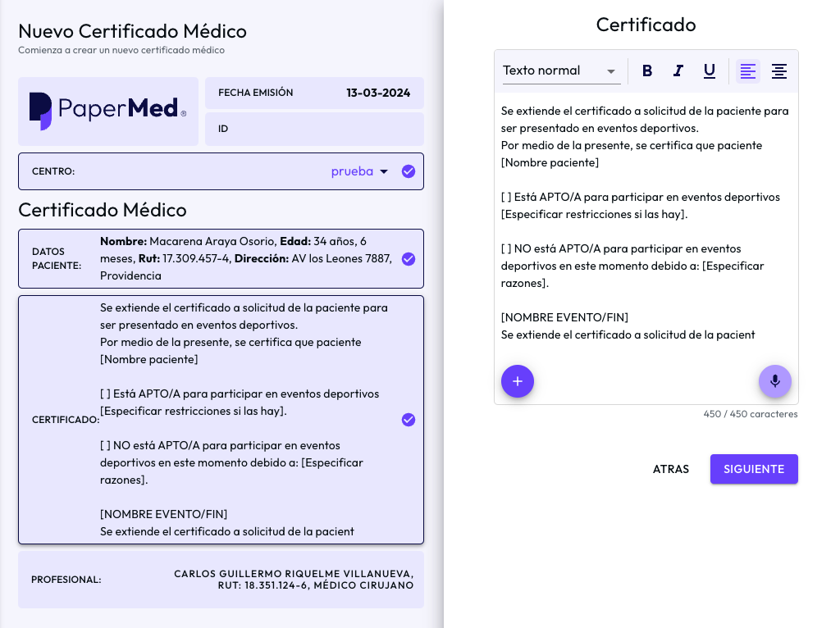Click the PaperMed logo
Image resolution: width=840 pixels, height=628 pixels.
(108, 111)
